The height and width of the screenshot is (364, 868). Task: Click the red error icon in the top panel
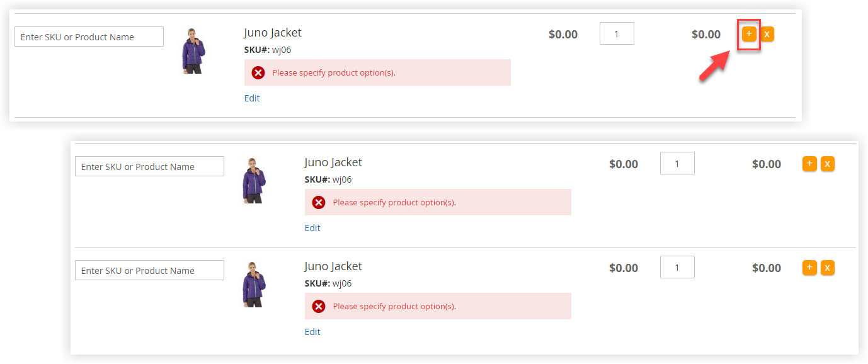click(258, 72)
